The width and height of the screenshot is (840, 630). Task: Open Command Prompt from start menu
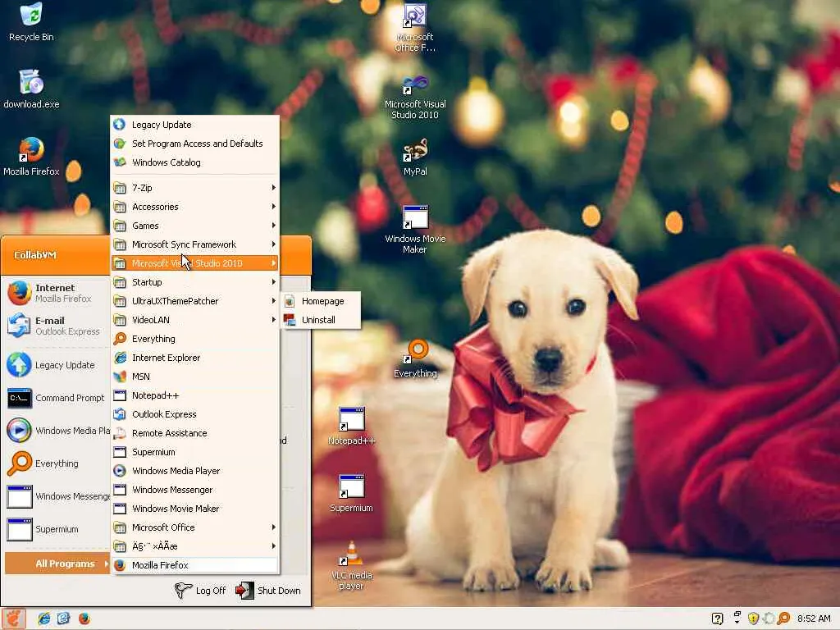click(57, 398)
